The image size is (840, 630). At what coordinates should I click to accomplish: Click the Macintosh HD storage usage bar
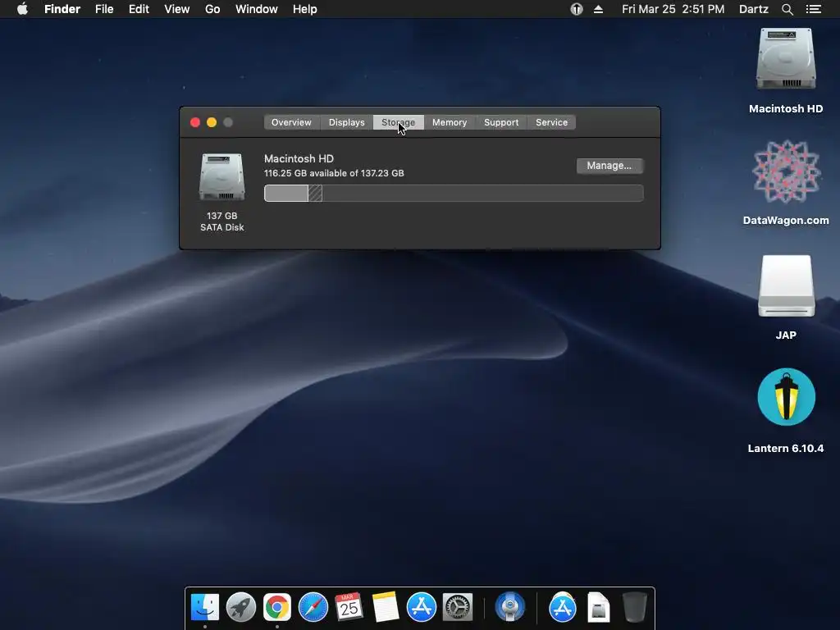453,193
